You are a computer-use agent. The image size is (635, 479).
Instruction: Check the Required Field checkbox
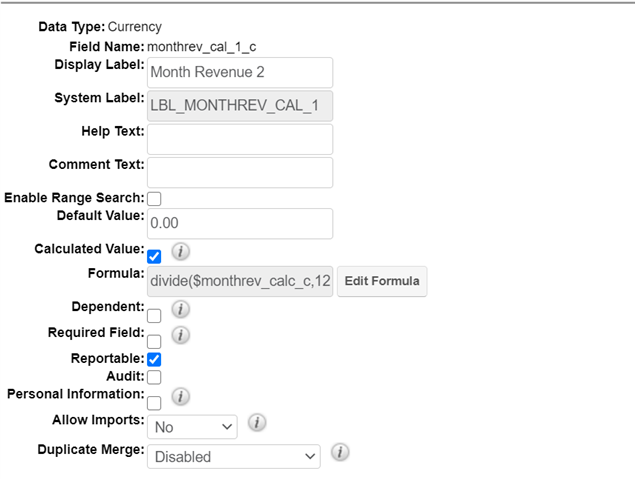[154, 342]
